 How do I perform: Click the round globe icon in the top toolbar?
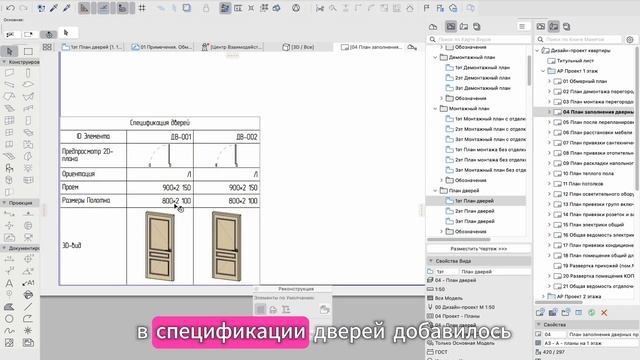point(296,8)
